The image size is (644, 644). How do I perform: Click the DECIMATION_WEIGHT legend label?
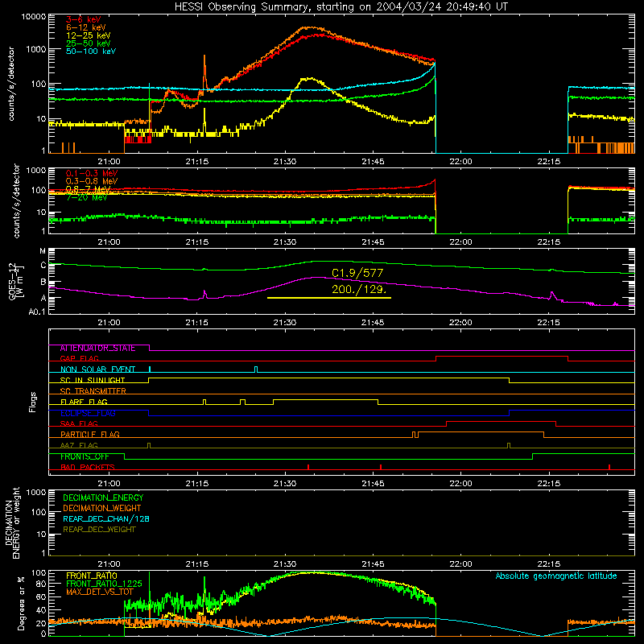pos(102,509)
